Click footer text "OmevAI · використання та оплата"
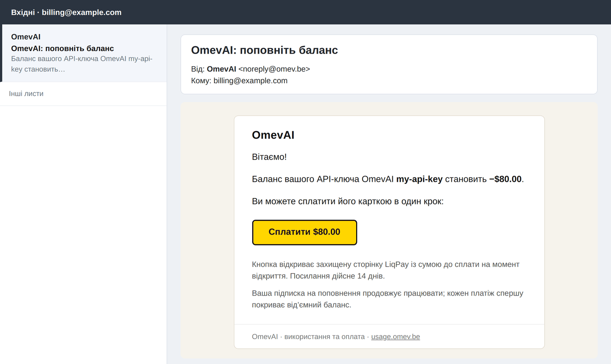The height and width of the screenshot is (364, 611). (x=308, y=337)
